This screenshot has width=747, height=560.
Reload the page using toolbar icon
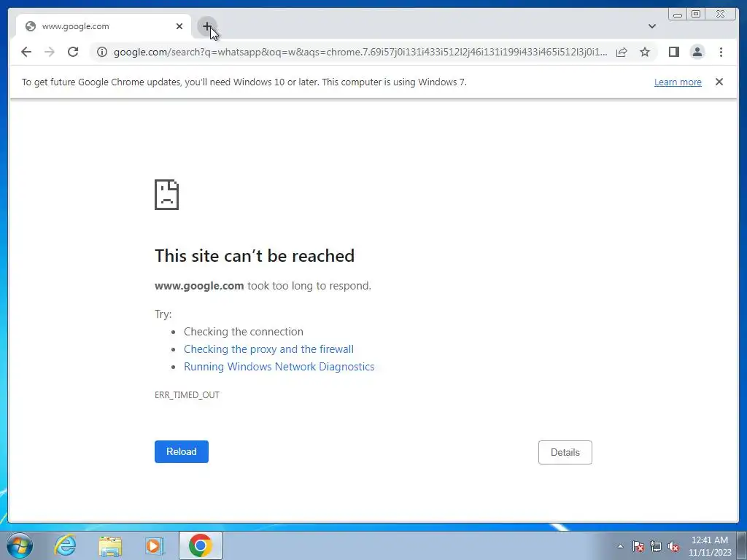click(x=73, y=52)
